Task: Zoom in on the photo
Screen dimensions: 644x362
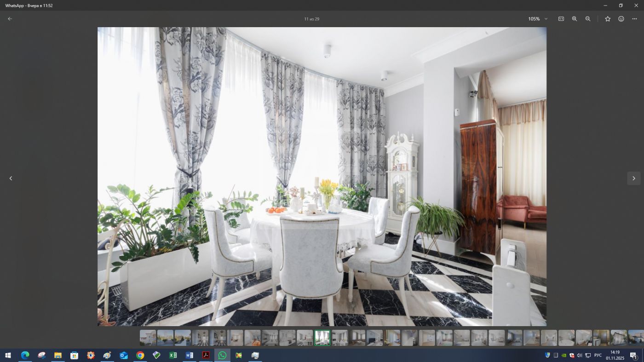Action: tap(575, 19)
